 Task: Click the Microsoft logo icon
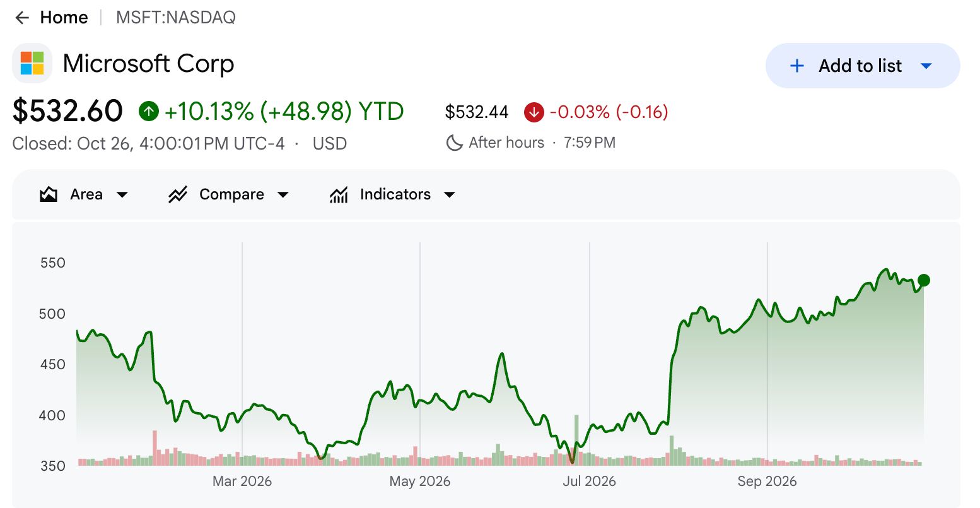32,63
